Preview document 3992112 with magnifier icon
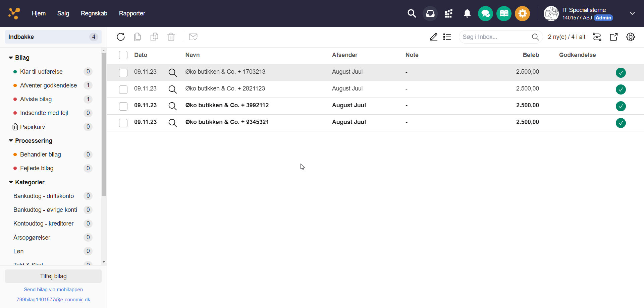Viewport: 644px width, 308px height. (172, 106)
